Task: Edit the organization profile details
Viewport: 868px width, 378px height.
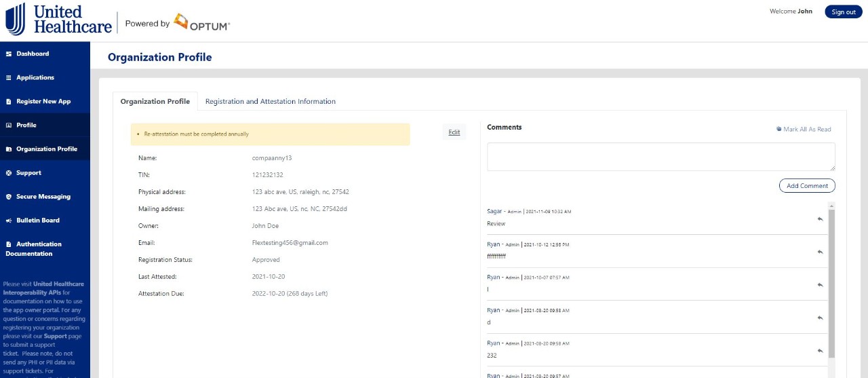Action: coord(454,132)
